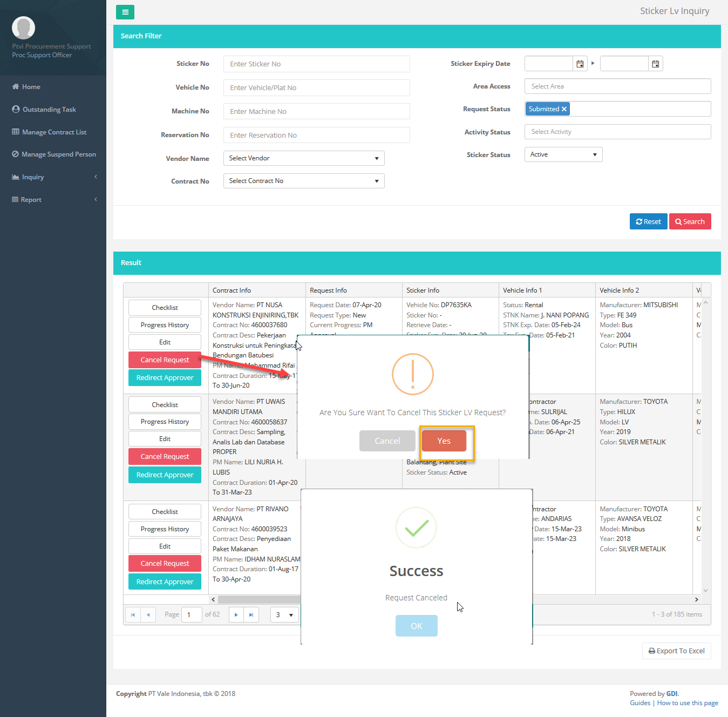Screen dimensions: 728x717
Task: Open the start date calendar picker
Action: click(580, 64)
